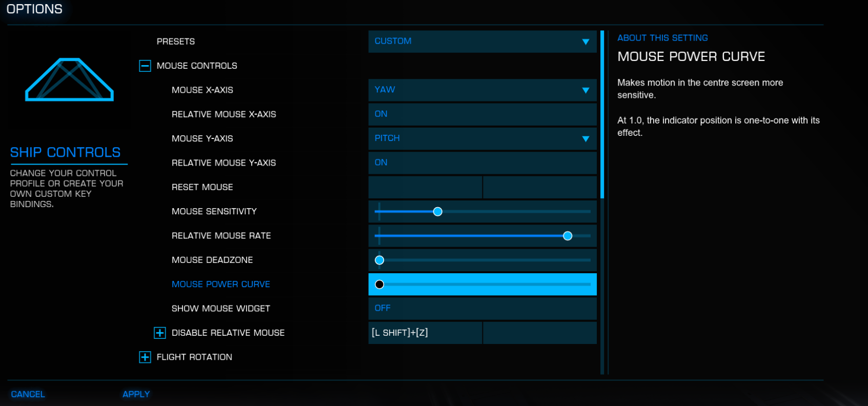Turn on Show Mouse Widget
The image size is (868, 406).
tap(482, 309)
